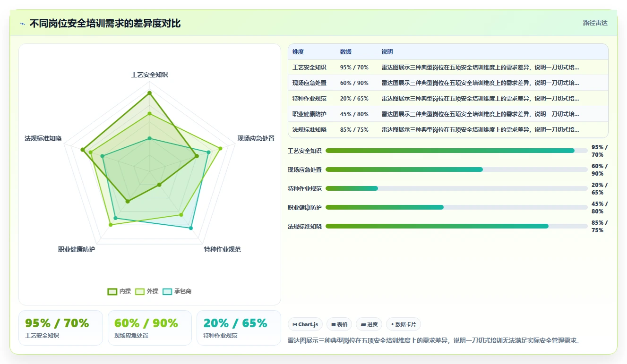This screenshot has height=364, width=627.
Task: Select the 数据卡片 tag chip
Action: 404,324
